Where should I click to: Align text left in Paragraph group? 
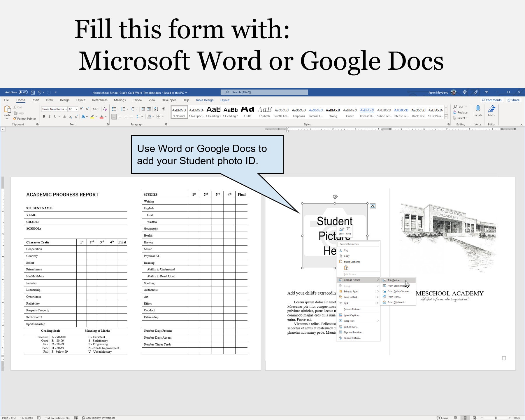114,116
